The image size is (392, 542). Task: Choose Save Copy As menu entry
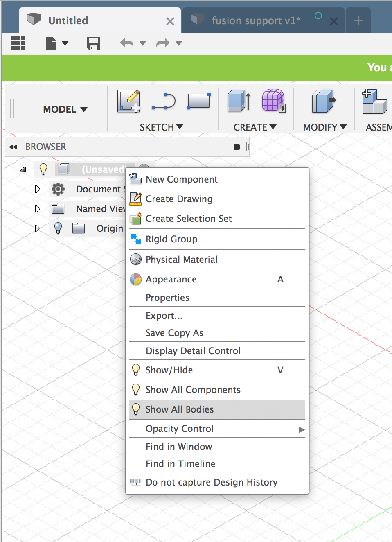coord(217,333)
